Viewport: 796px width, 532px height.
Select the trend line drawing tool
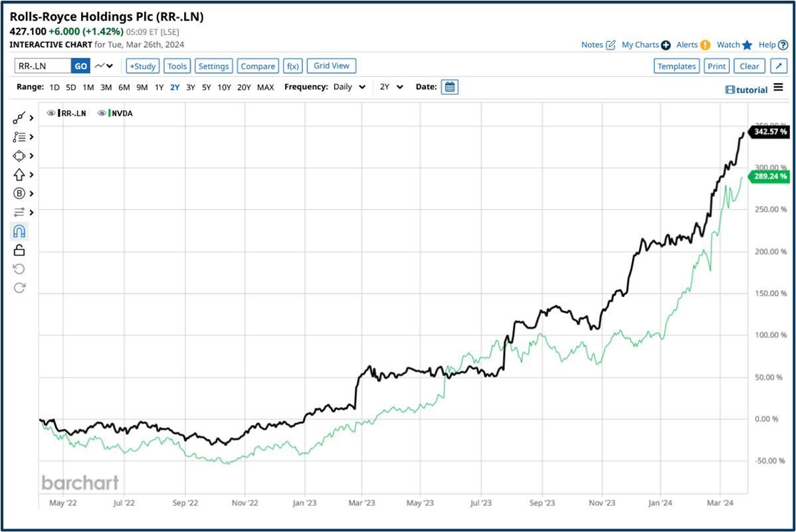(x=20, y=118)
